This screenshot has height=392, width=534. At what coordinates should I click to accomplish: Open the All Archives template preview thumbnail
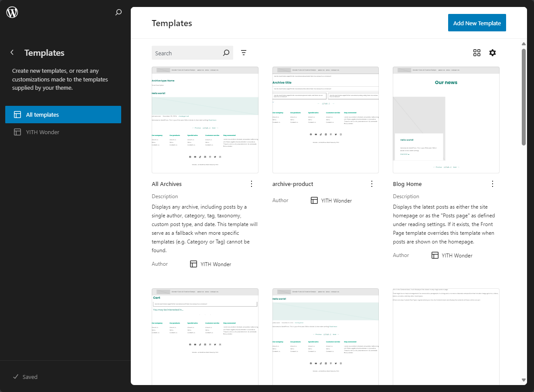pos(204,120)
